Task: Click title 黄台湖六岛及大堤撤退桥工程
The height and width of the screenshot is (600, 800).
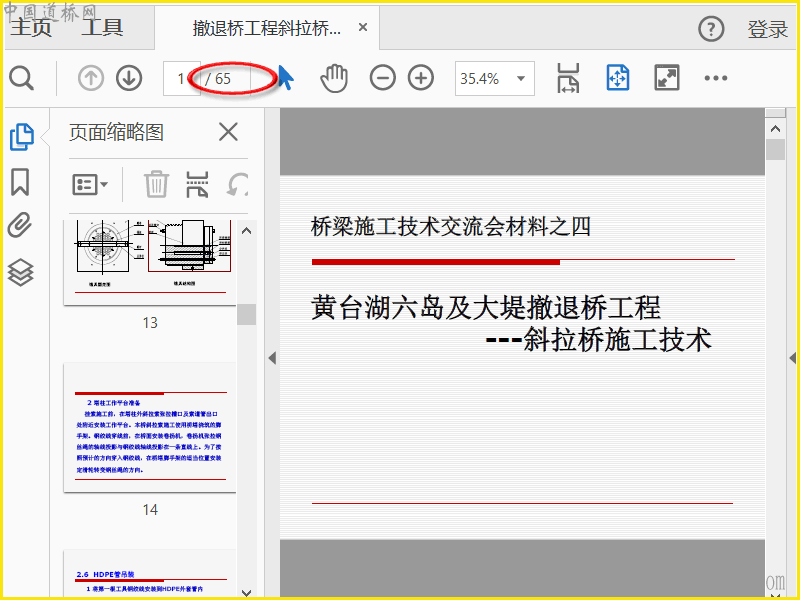Action: [x=486, y=308]
